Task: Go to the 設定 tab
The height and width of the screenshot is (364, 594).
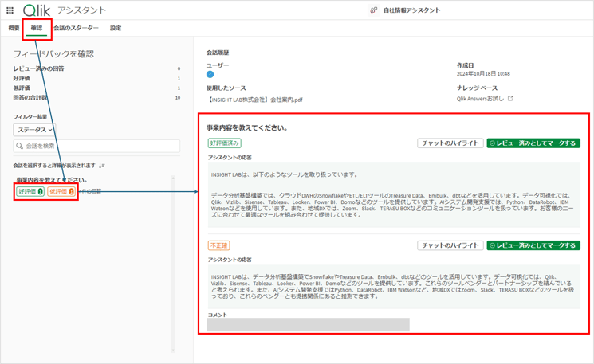Action: tap(116, 28)
